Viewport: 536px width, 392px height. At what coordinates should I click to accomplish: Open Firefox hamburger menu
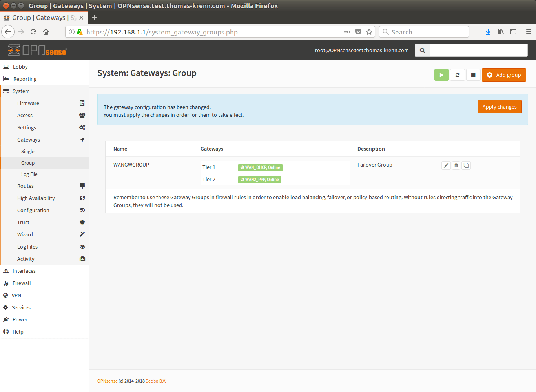pyautogui.click(x=529, y=32)
